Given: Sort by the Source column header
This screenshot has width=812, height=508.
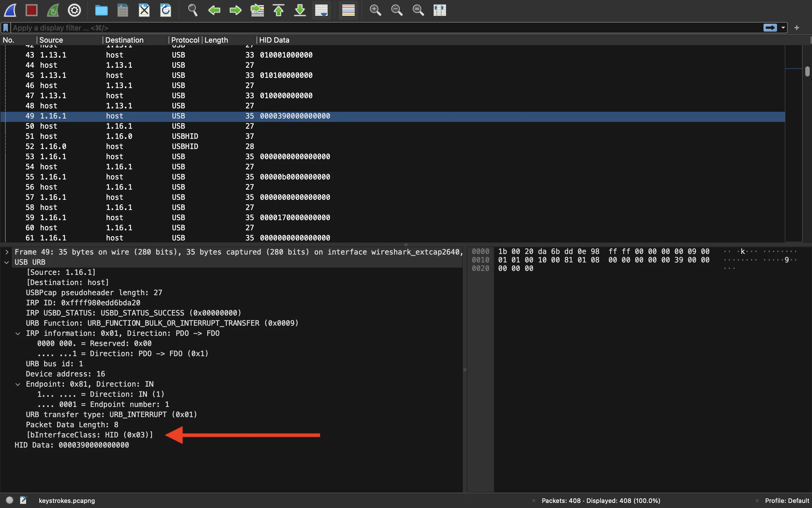Looking at the screenshot, I should tap(69, 40).
